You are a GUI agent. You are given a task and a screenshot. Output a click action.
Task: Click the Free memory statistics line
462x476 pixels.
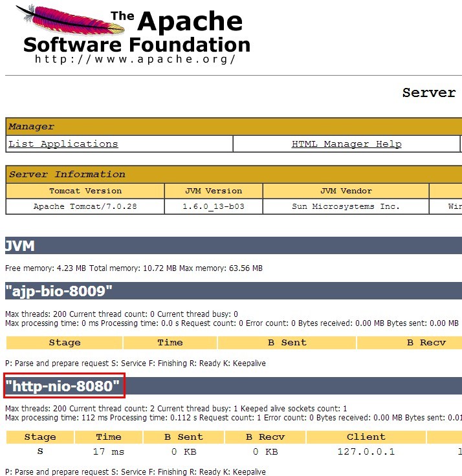(x=134, y=268)
